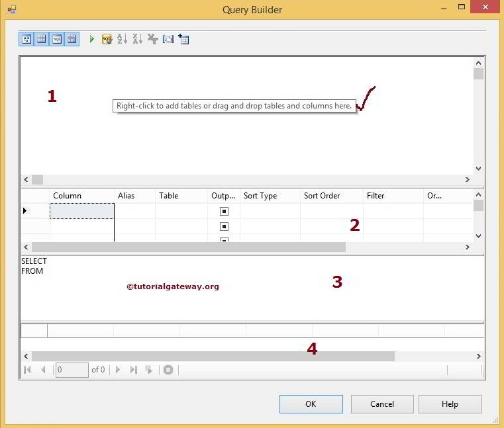The image size is (504, 428).
Task: Click the Outp... column header
Action: pos(224,196)
